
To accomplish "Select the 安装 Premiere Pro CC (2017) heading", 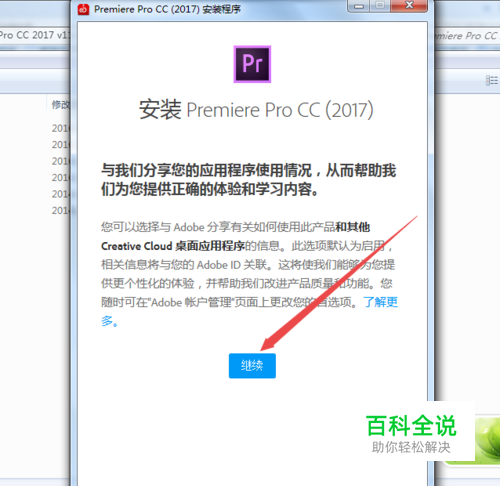I will (256, 110).
